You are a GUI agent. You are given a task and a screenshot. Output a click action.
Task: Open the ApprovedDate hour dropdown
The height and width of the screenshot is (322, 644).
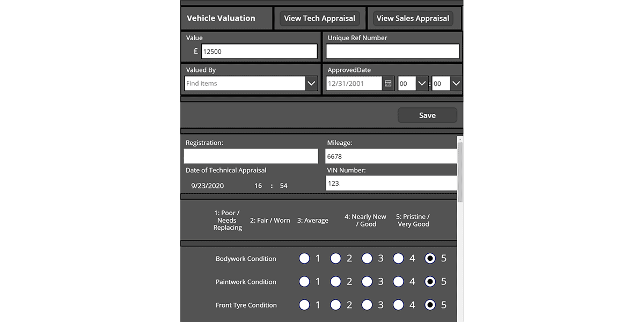coord(422,84)
